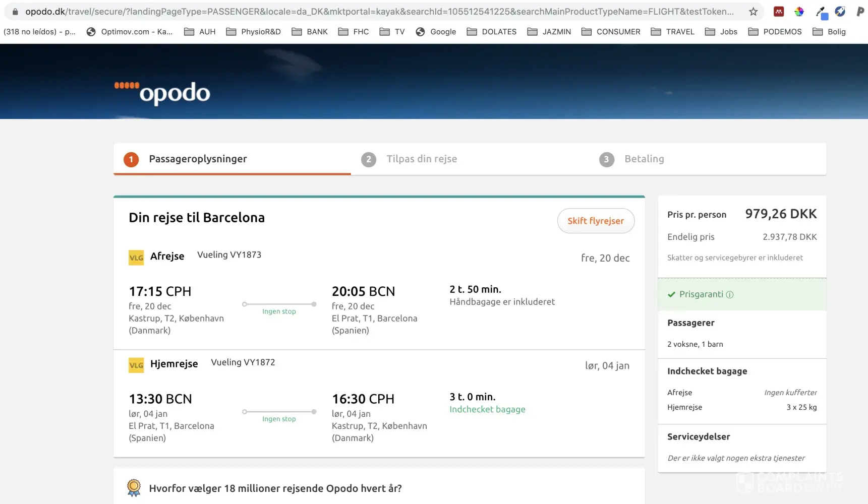
Task: Click the Vueling logo beside Afrejse
Action: (x=136, y=258)
